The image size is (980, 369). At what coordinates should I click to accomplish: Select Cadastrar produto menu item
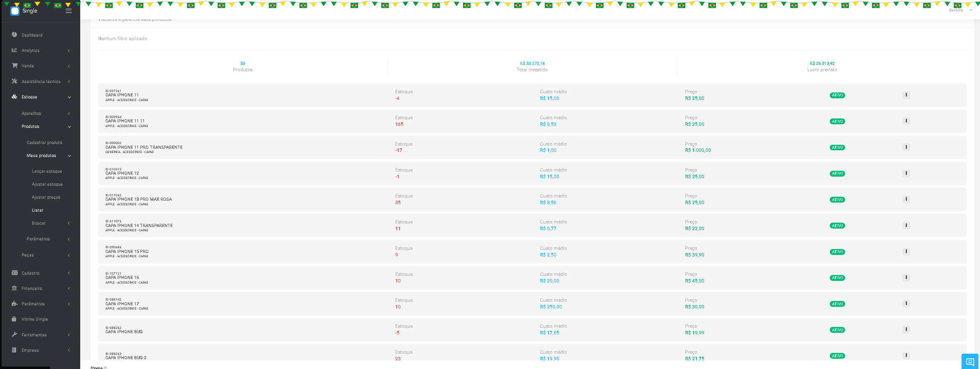tap(44, 142)
